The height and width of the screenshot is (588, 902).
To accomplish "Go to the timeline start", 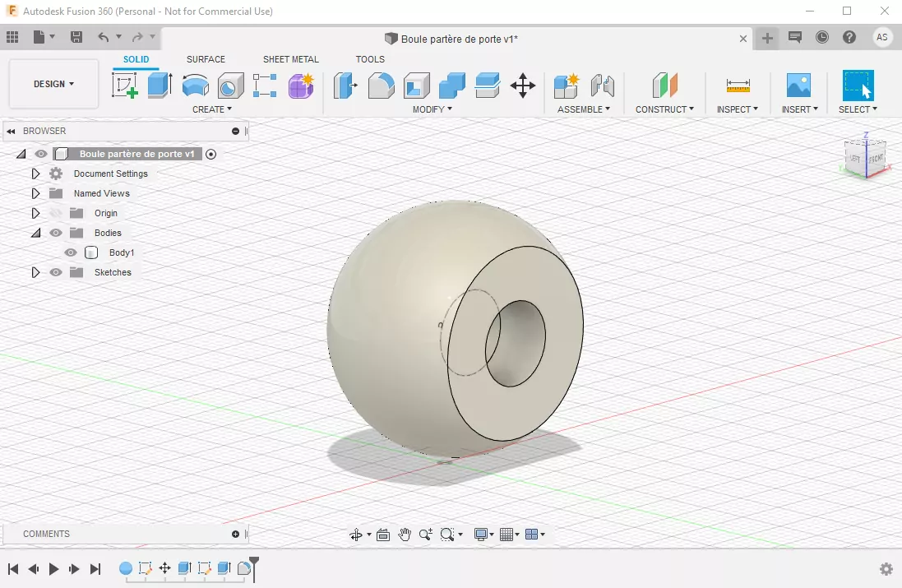I will tap(13, 570).
